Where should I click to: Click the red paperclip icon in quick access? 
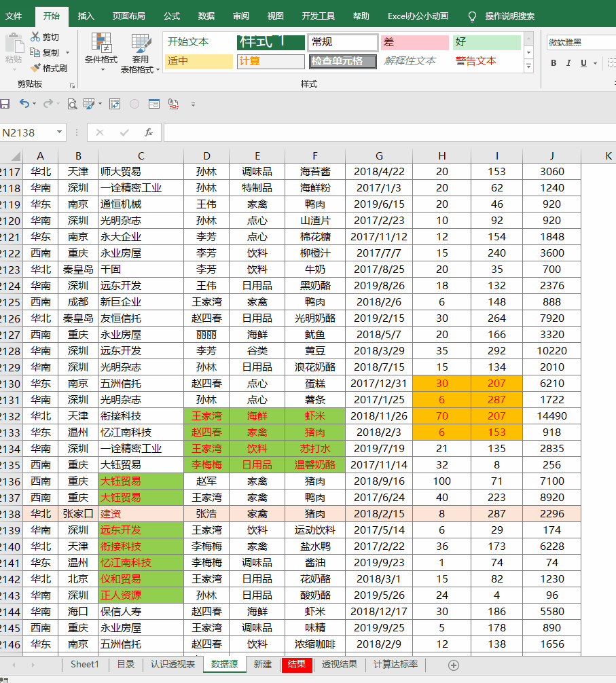[173, 104]
